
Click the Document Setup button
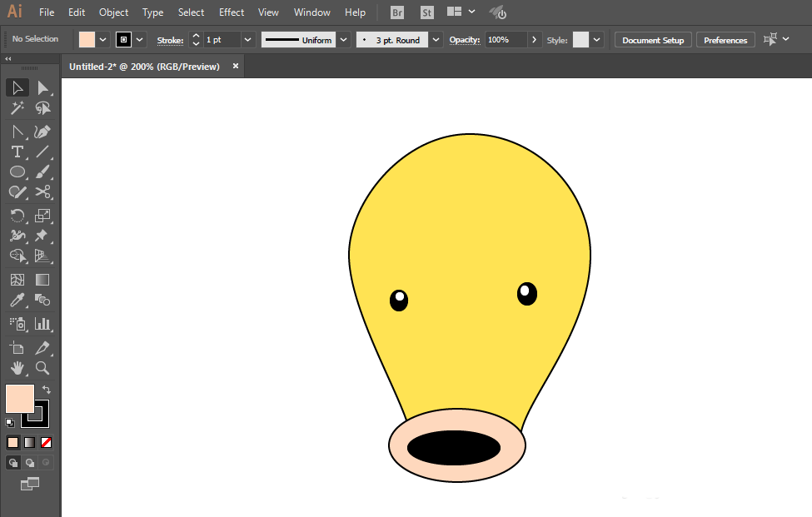[653, 40]
